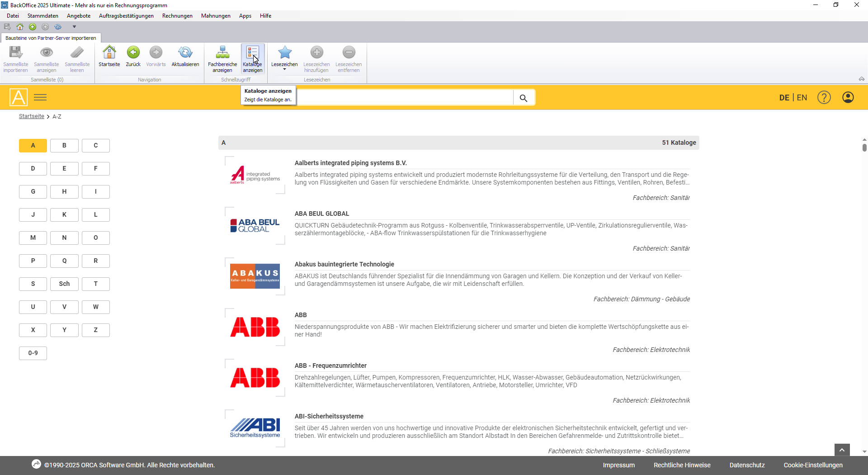
Task: Open the hamburger menu in yellow header
Action: [40, 97]
